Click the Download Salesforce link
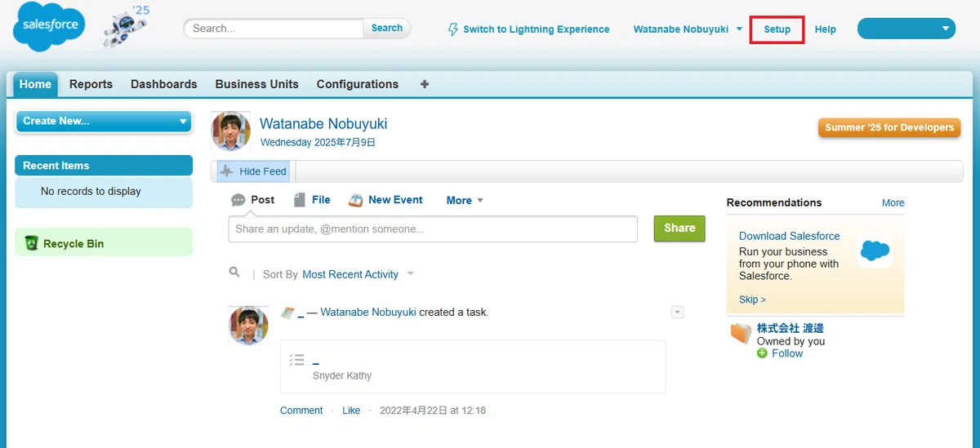Image resolution: width=980 pixels, height=448 pixels. (790, 236)
